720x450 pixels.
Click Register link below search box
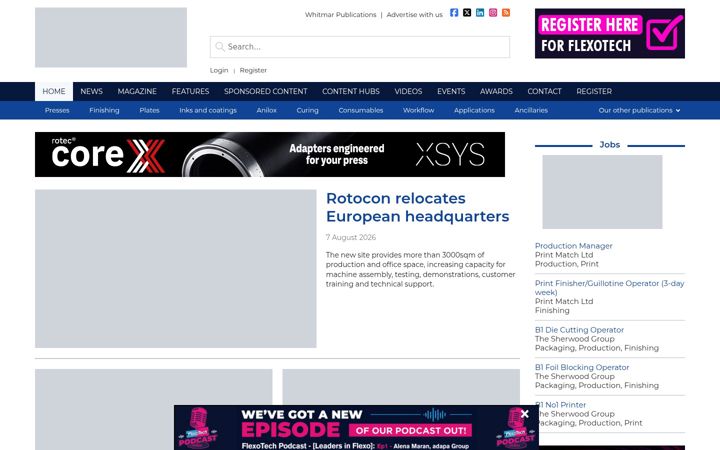click(253, 70)
